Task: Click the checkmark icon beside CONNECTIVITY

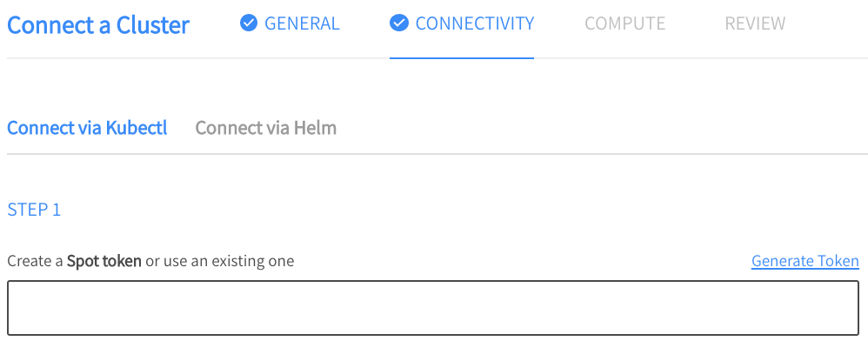Action: (398, 23)
